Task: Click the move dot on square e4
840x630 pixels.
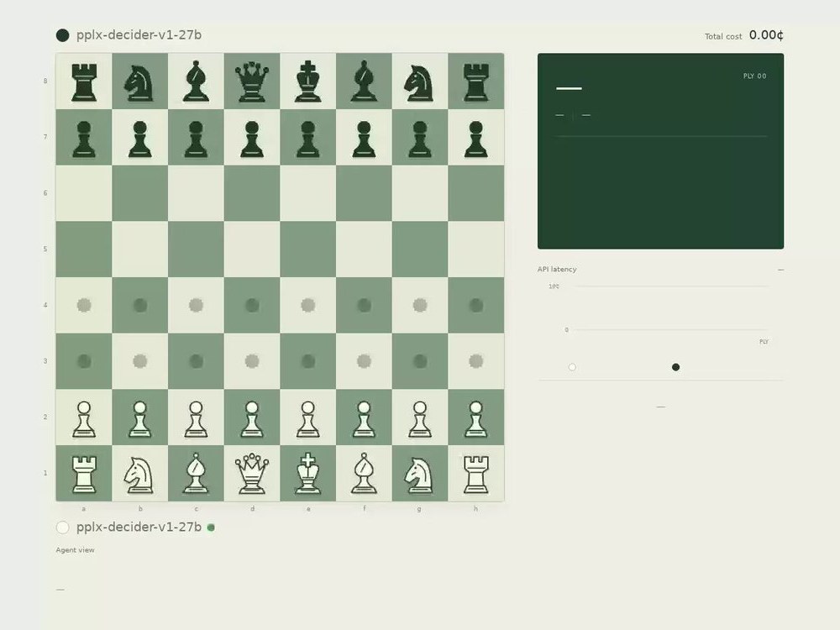Action: 308,306
